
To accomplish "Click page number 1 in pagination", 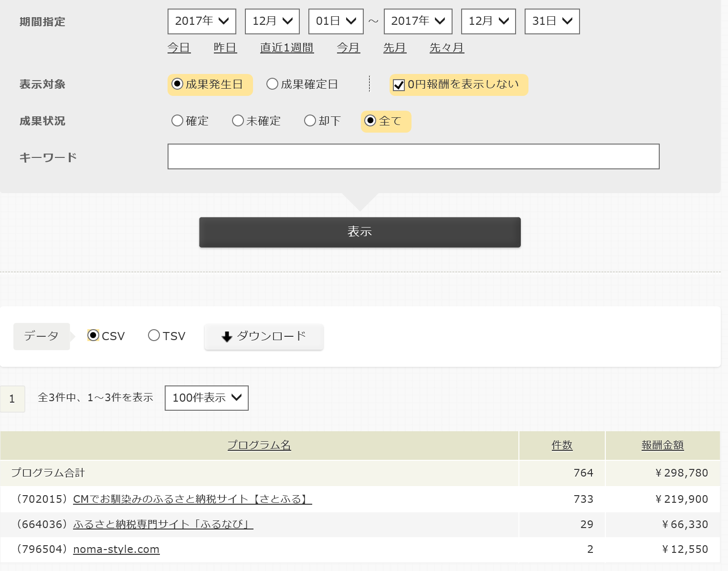I will pyautogui.click(x=12, y=399).
